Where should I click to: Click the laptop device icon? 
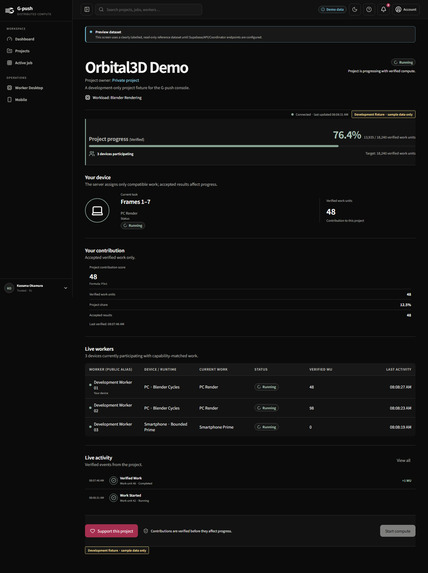[97, 210]
